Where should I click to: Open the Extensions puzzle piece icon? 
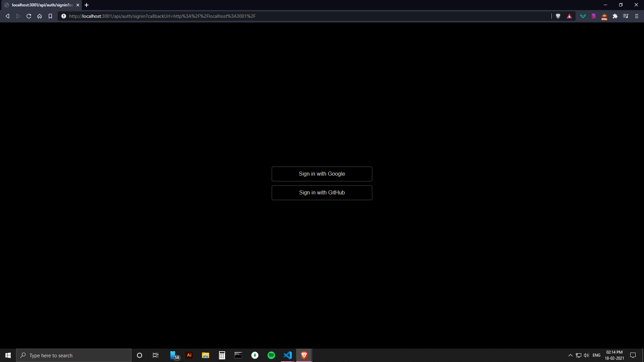click(x=615, y=16)
